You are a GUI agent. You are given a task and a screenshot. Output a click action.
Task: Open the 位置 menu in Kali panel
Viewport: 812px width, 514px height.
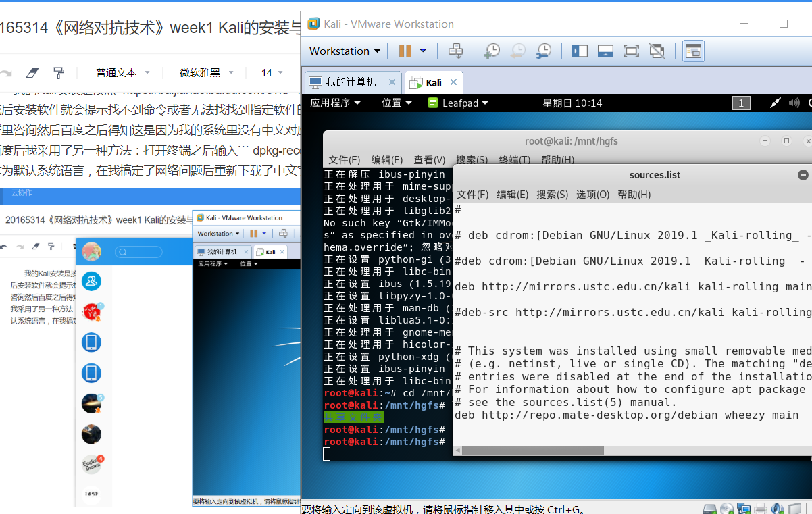(x=397, y=103)
